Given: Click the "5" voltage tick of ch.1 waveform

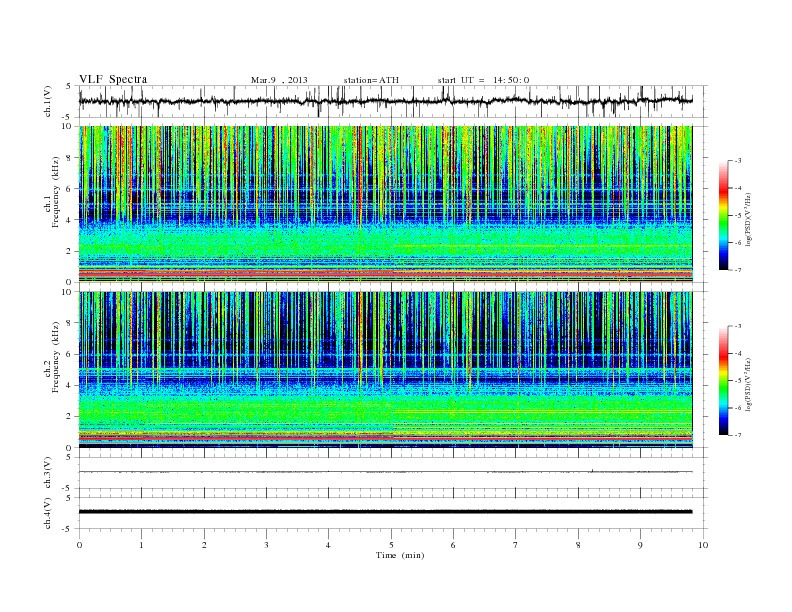Looking at the screenshot, I should [69, 86].
